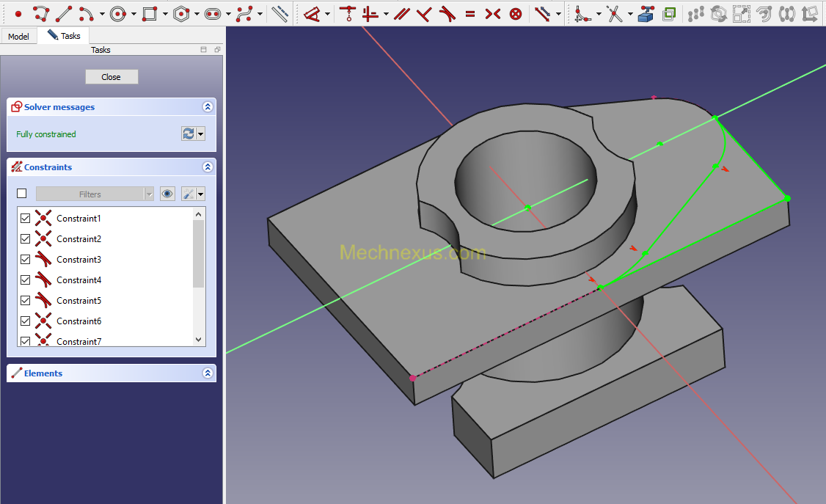
Task: Select the Create Line tool
Action: [64, 14]
